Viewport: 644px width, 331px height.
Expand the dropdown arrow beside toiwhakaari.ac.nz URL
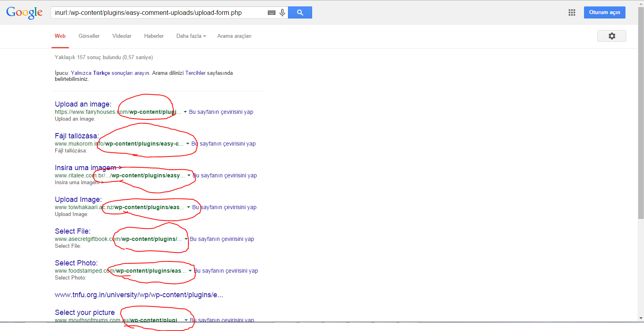(188, 207)
